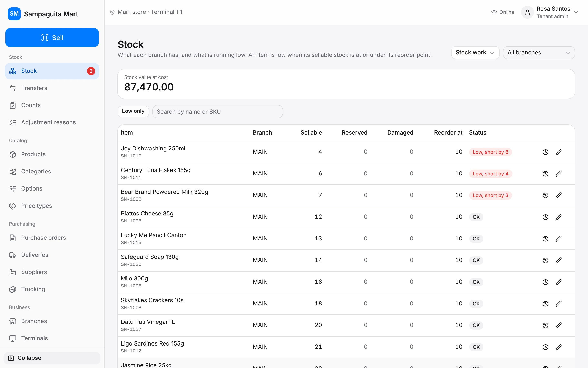Open Counts in the sidebar
This screenshot has height=368, width=588.
pyautogui.click(x=52, y=105)
